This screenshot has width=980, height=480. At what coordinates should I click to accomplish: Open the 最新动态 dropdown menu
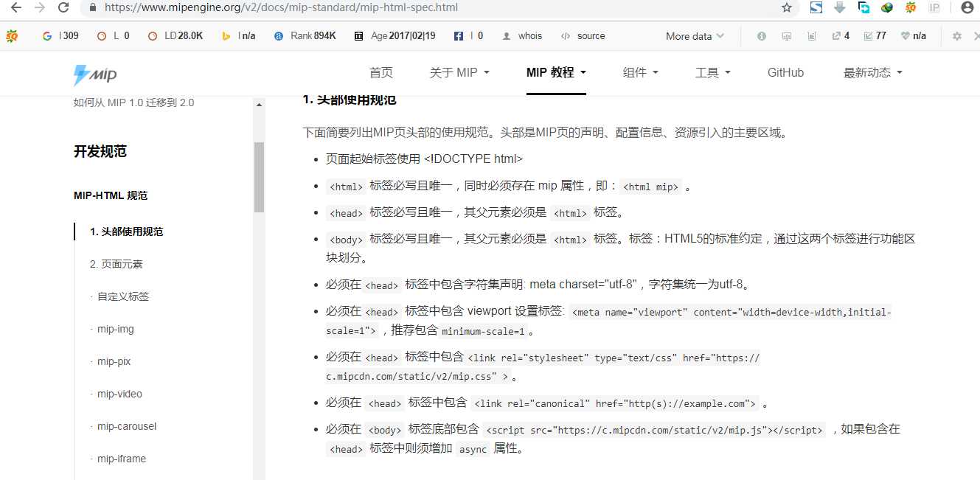pos(873,72)
